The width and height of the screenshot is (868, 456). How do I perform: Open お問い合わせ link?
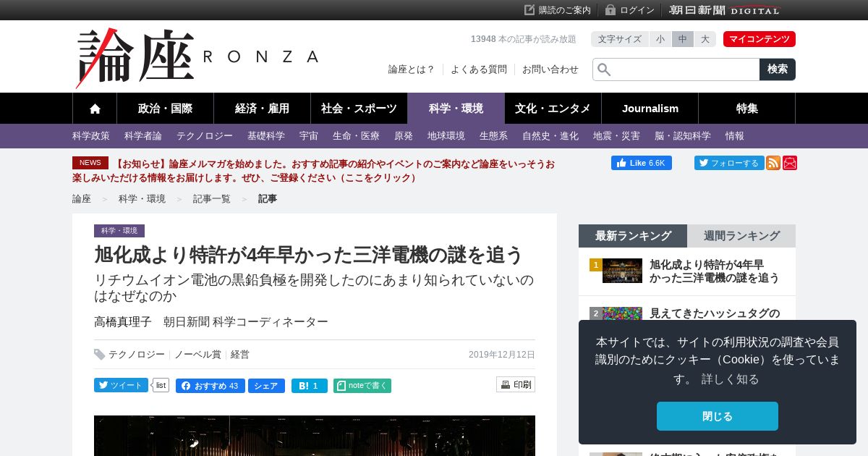click(550, 69)
